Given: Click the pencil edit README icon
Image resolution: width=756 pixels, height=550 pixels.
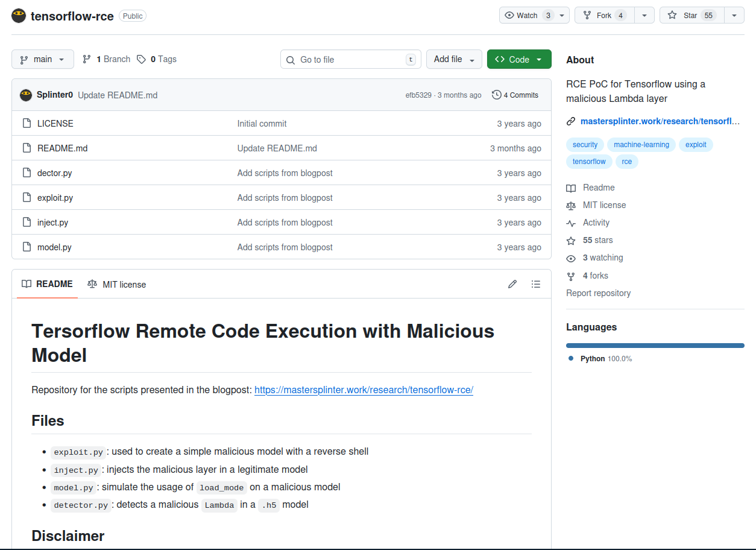Looking at the screenshot, I should [x=512, y=284].
